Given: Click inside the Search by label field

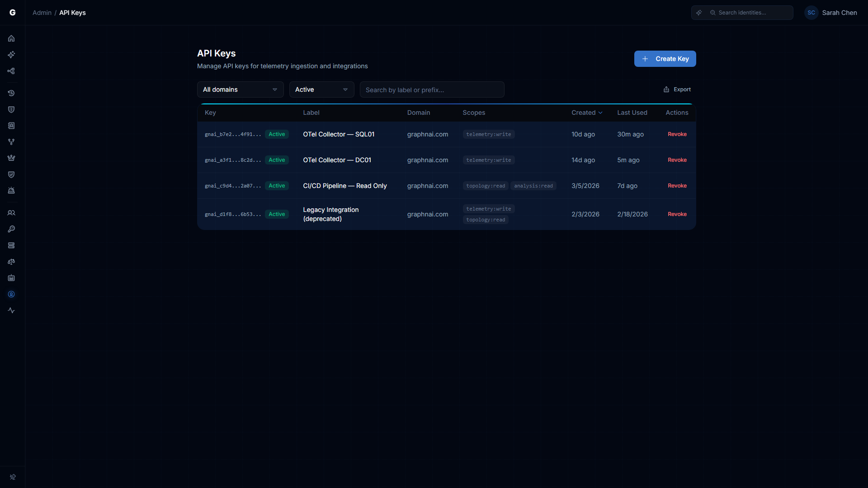Looking at the screenshot, I should point(431,89).
